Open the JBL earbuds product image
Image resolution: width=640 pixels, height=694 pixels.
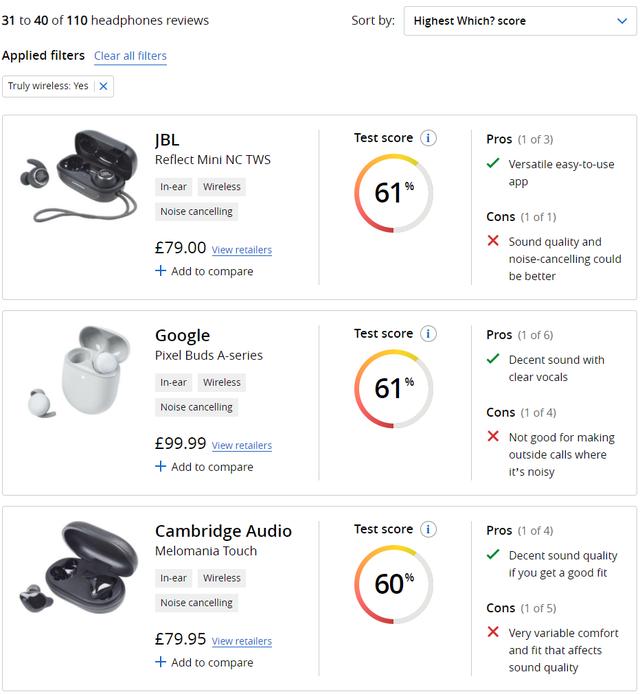(79, 176)
